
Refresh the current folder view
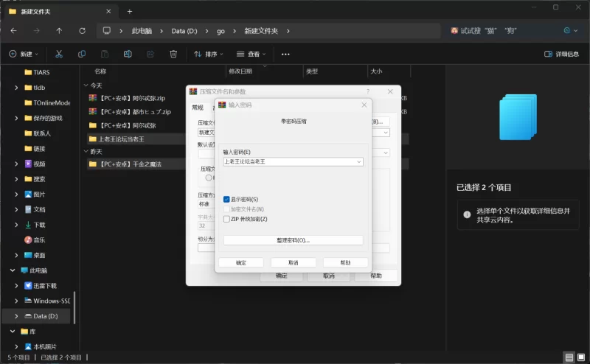[82, 31]
